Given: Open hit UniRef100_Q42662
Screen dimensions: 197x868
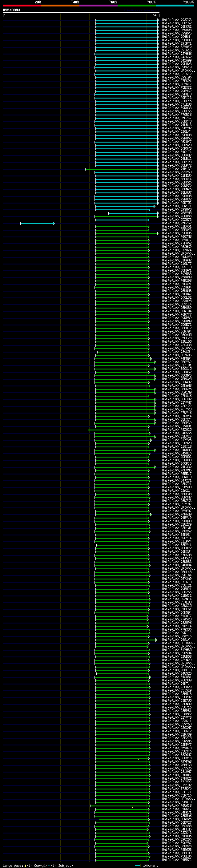Looking at the screenshot, I should click(x=176, y=57).
